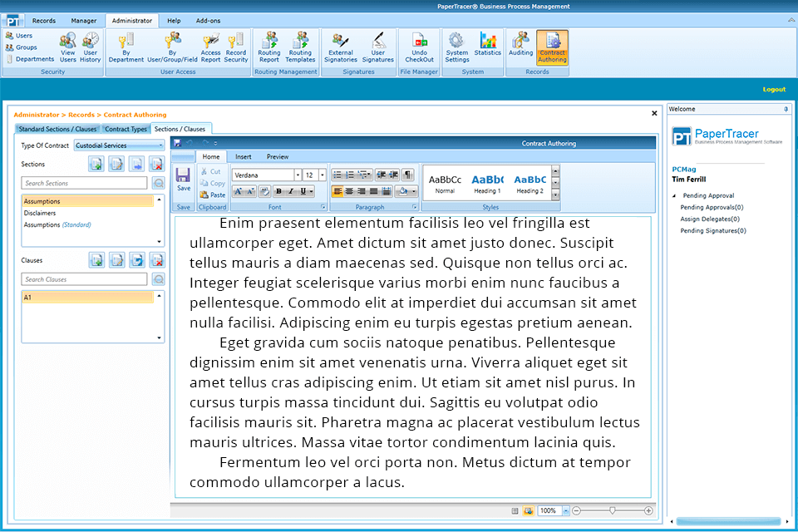Open the Access Report icon
This screenshot has width=798, height=532.
[210, 47]
